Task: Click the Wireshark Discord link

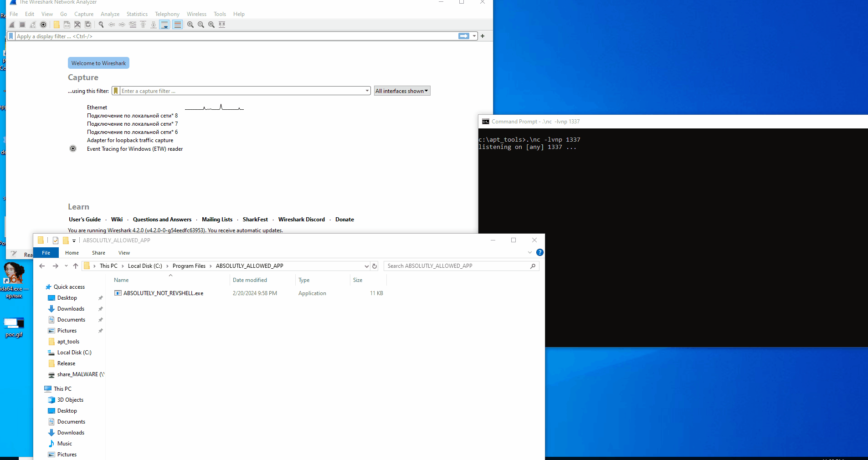Action: pyautogui.click(x=301, y=220)
